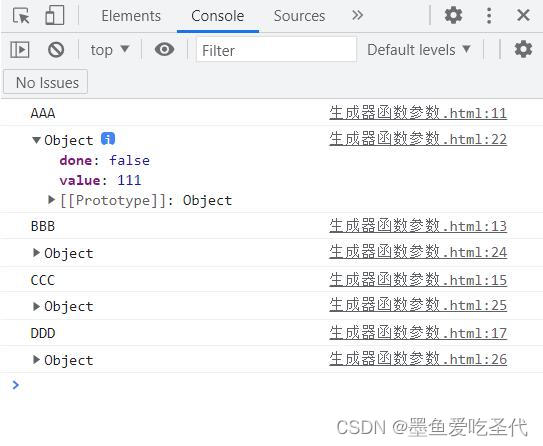Image resolution: width=543 pixels, height=446 pixels.
Task: Open source link 生成器函数参数.html:24
Action: coord(418,252)
